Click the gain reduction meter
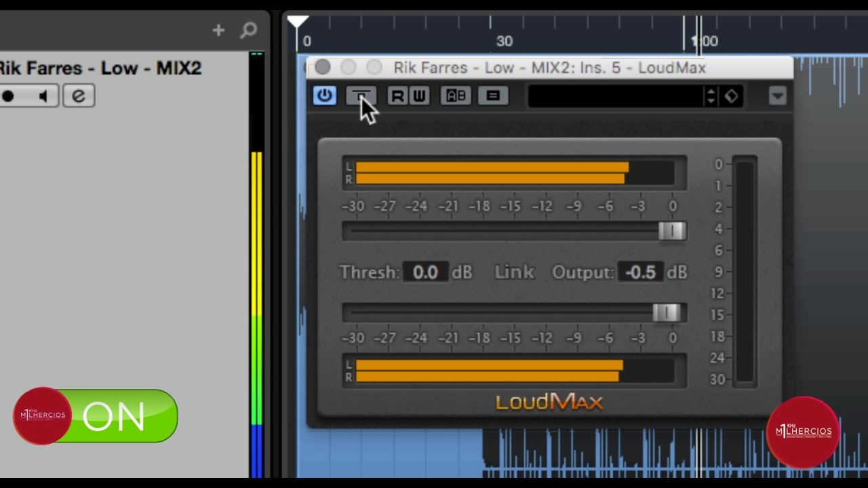Screen dimensions: 868x488 (744, 272)
